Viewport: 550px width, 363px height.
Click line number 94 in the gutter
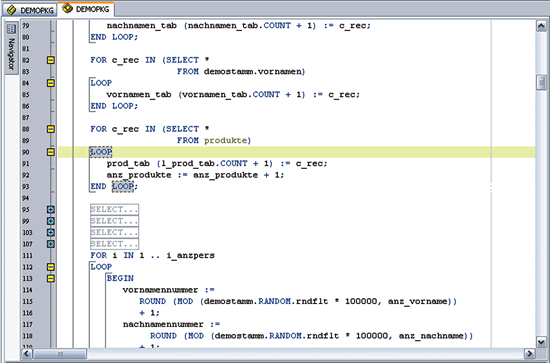pos(26,198)
